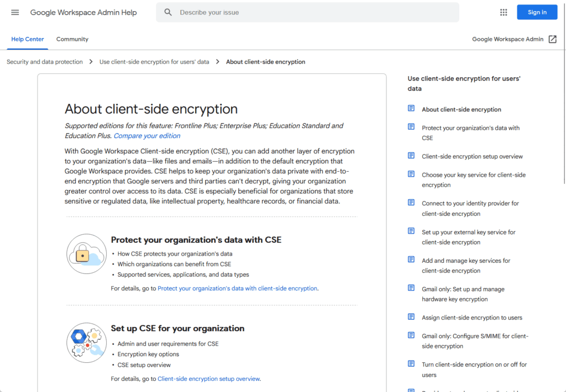Open sidebar item Connect to your identity provider
The width and height of the screenshot is (566, 392).
click(x=470, y=209)
